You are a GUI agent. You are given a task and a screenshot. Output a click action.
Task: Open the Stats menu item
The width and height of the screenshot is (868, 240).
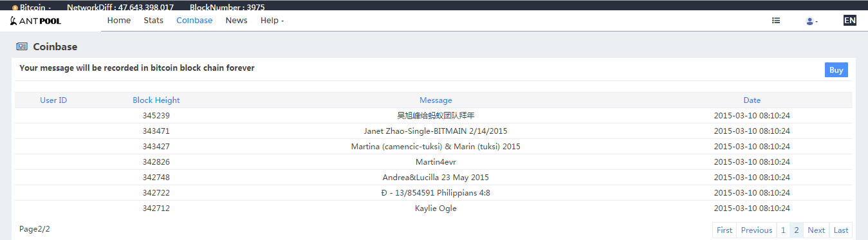154,21
